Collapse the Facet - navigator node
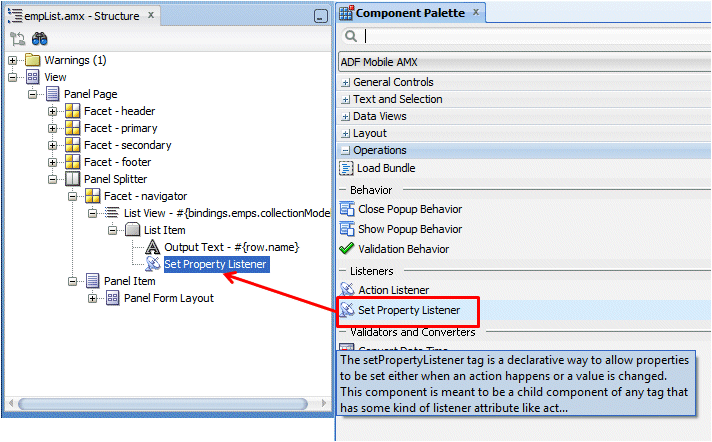Screen dimensions: 712x442 coord(73,196)
